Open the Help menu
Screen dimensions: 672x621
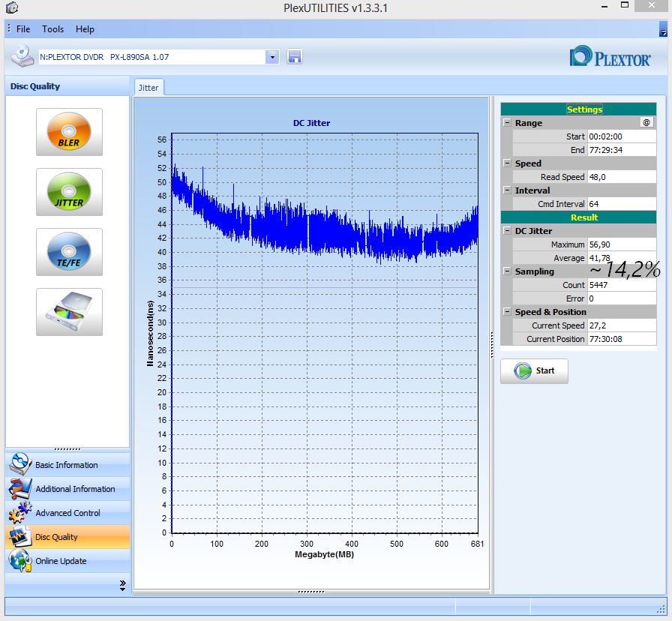click(x=85, y=29)
